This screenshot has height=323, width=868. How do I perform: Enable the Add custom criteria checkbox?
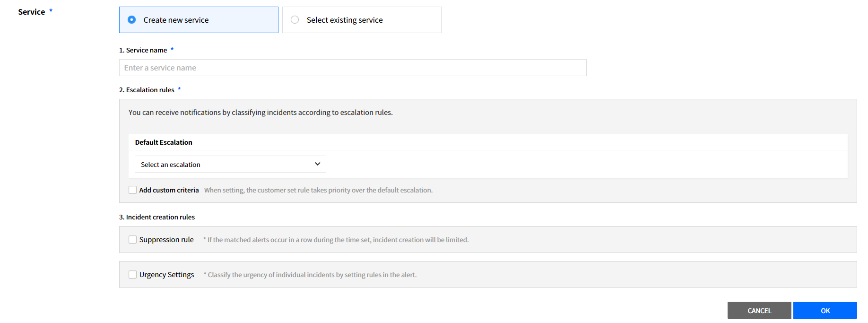(x=133, y=190)
